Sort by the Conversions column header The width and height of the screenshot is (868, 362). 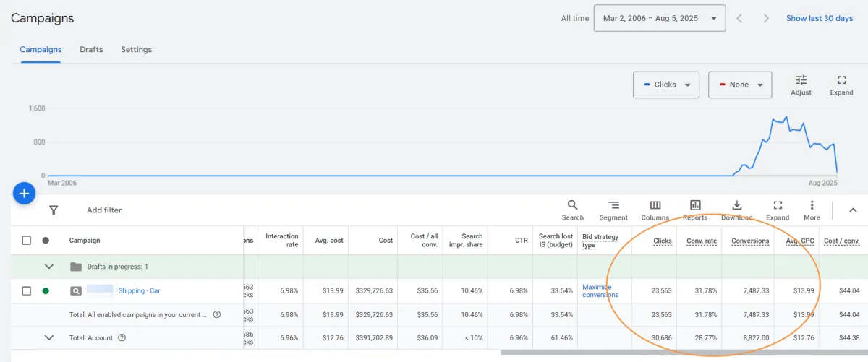(750, 241)
